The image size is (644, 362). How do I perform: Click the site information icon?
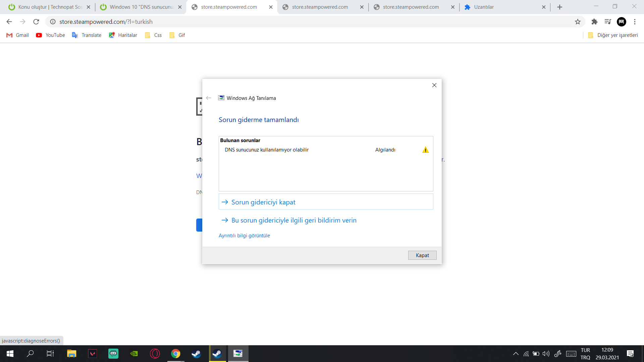pyautogui.click(x=53, y=22)
